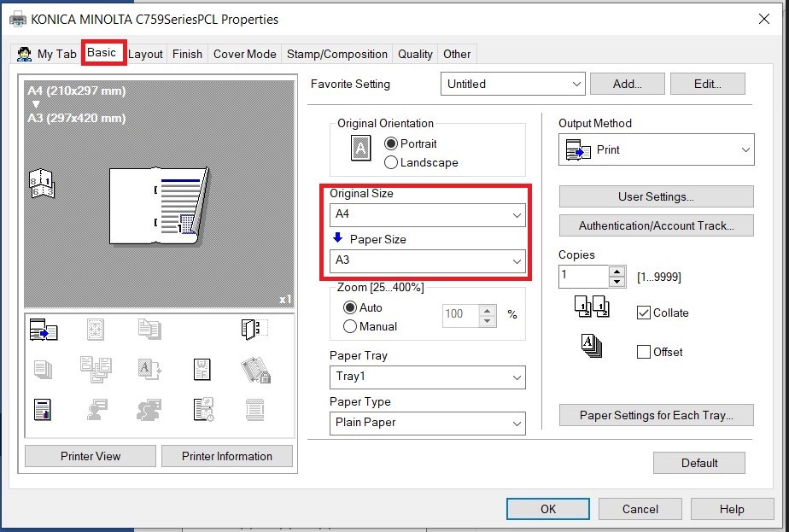Screen dimensions: 789x532
Task: Click the Authentication/Account Track button
Action: (x=656, y=226)
